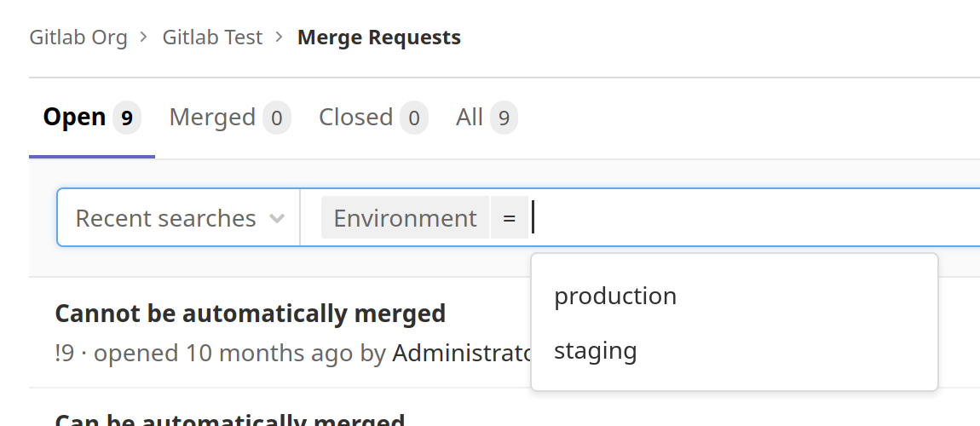Switch to the All tab
This screenshot has width=980, height=426.
click(487, 118)
